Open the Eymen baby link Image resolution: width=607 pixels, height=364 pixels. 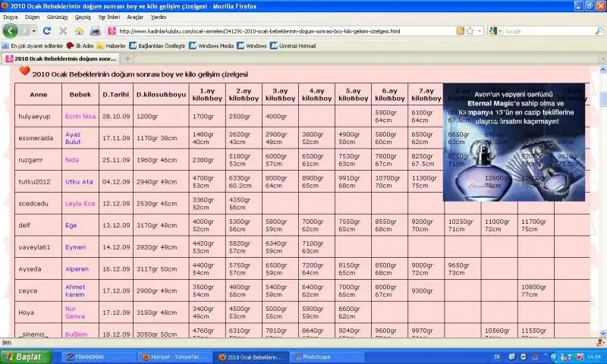point(75,246)
